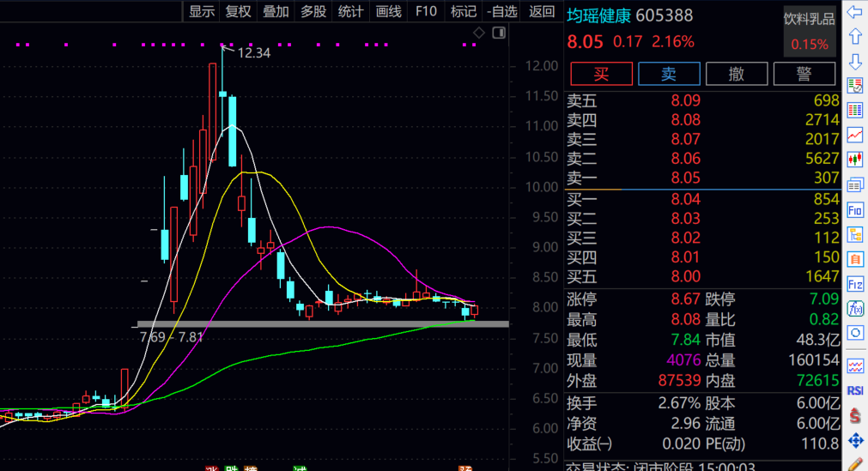Select the 买一 price 8.04
The width and height of the screenshot is (868, 471).
click(x=685, y=199)
